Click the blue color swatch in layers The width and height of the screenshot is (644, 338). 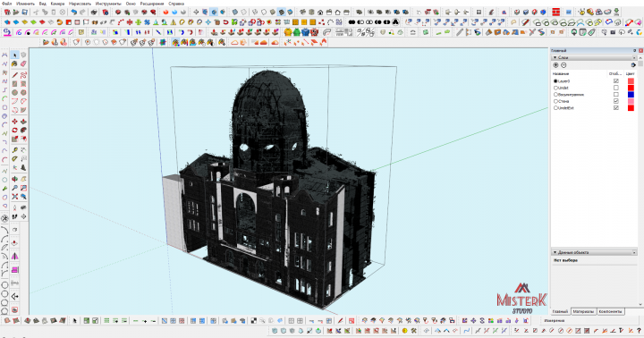point(631,95)
